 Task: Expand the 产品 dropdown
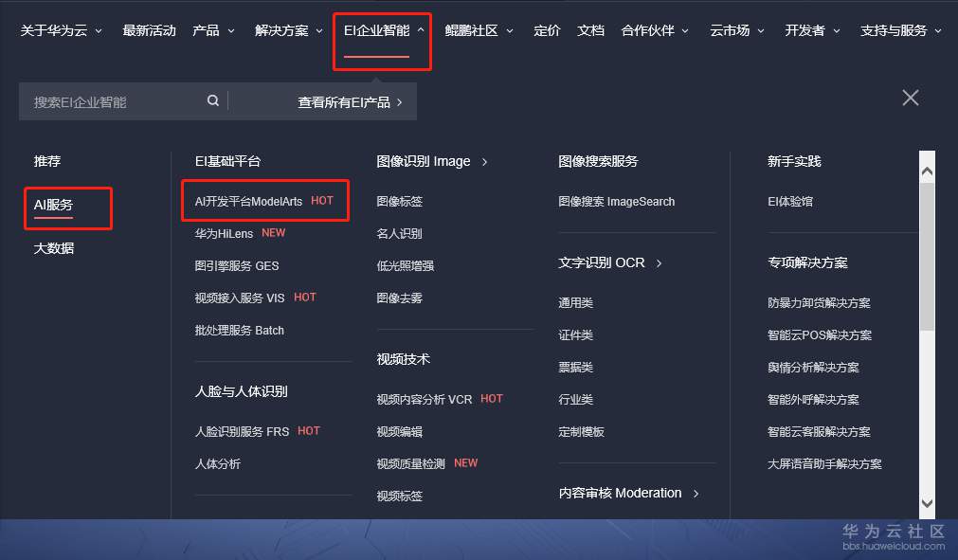click(213, 30)
